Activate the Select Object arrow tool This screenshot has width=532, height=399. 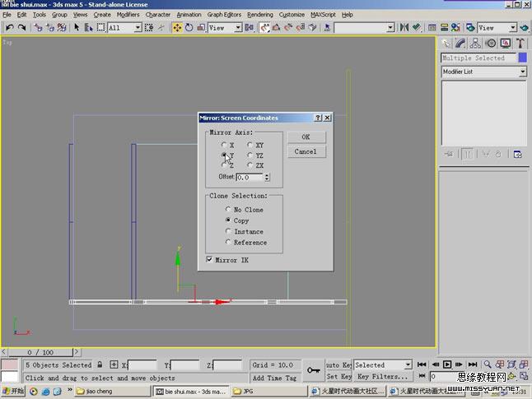click(77, 27)
